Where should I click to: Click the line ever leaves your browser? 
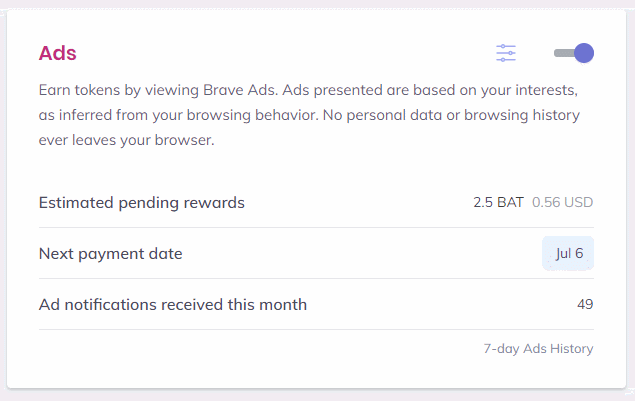tap(126, 140)
